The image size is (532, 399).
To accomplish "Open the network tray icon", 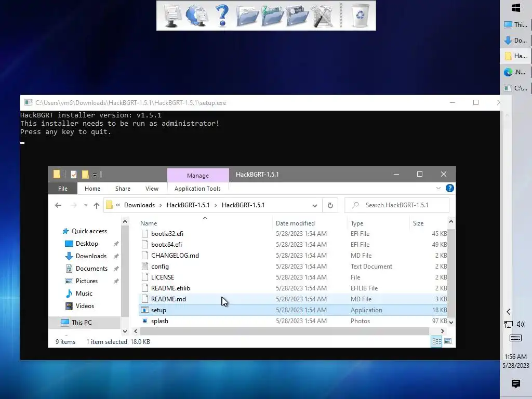I will point(509,324).
